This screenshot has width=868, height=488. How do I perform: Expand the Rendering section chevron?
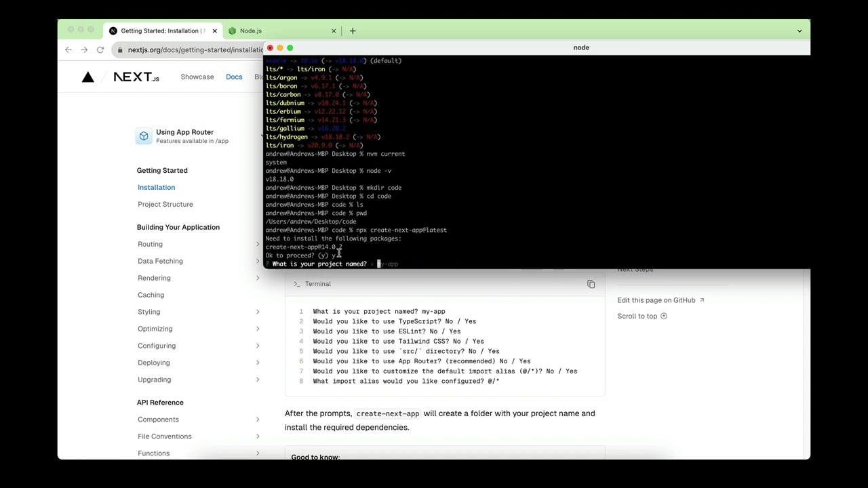258,278
